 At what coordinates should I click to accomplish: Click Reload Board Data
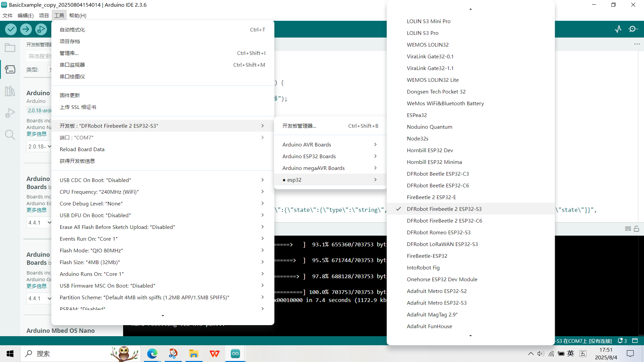(x=163, y=149)
